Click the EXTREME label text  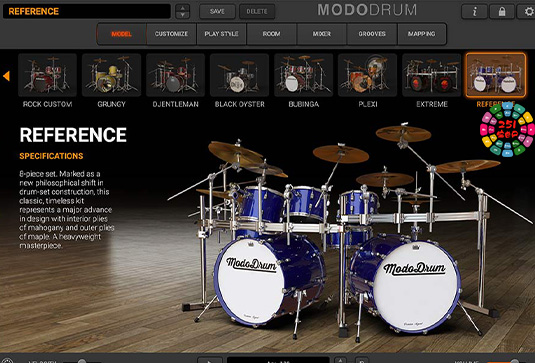coord(432,104)
